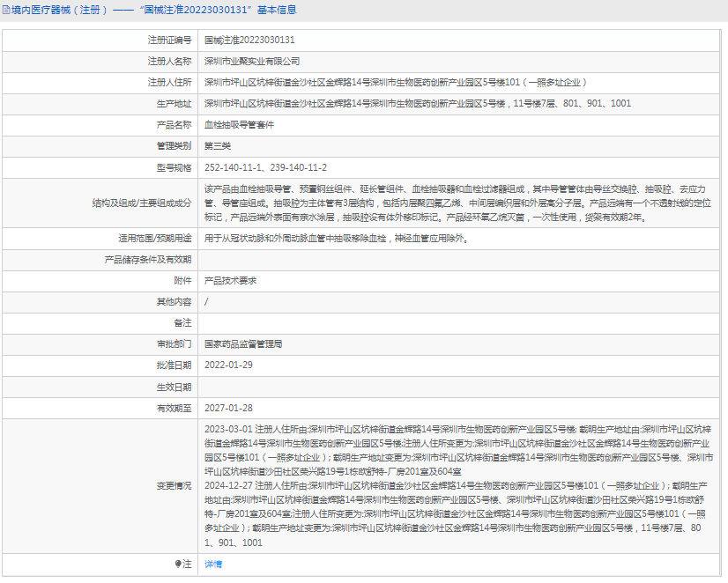This screenshot has width=728, height=583.
Task: Click the 管理类别 row label
Action: (174, 146)
